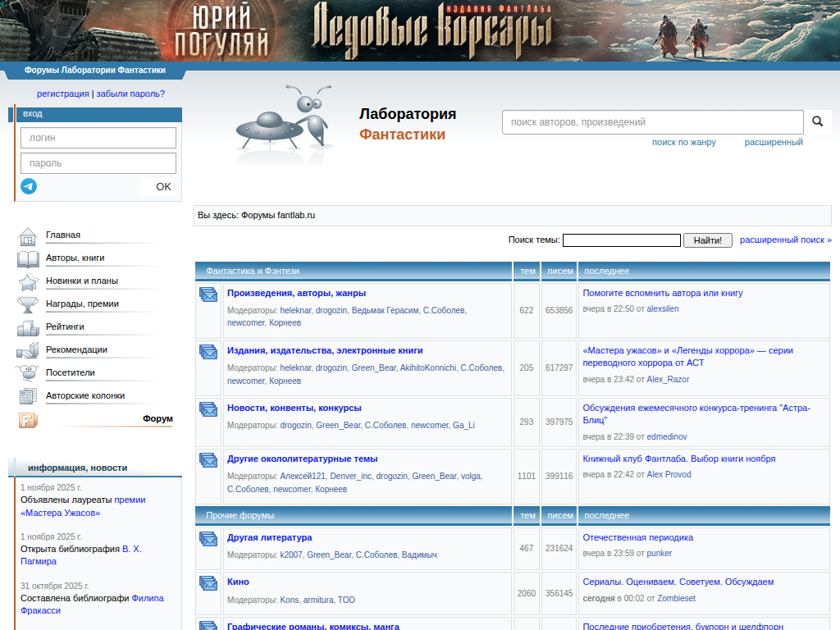Open the регистрация link
840x630 pixels.
63,94
